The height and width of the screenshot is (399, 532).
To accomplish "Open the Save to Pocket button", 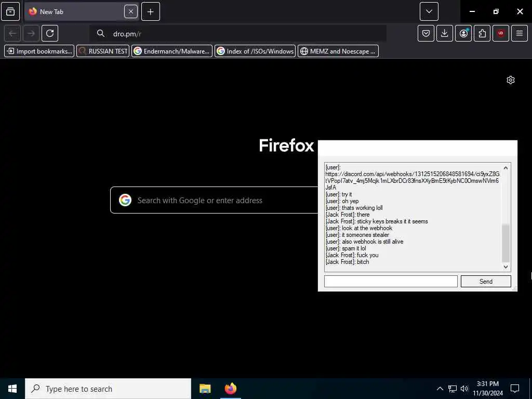I will coord(426,33).
